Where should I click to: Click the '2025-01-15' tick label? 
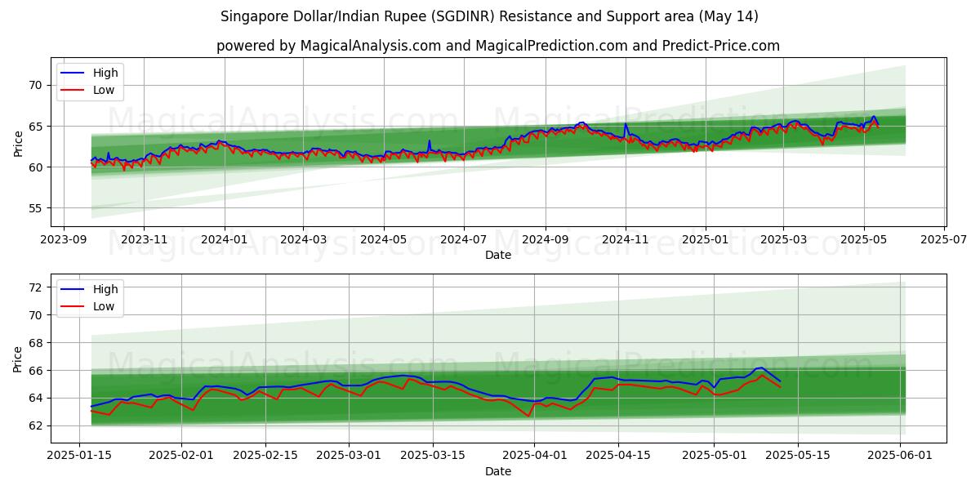click(79, 456)
